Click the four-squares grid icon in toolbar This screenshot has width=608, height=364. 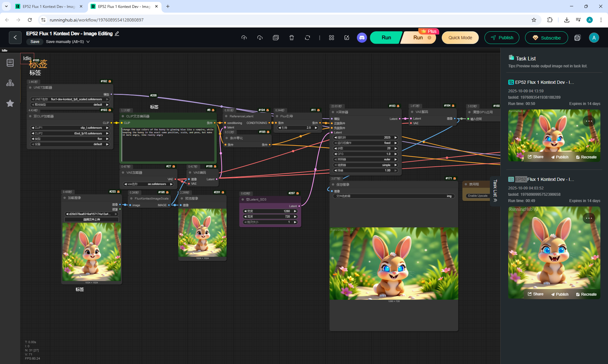pyautogui.click(x=332, y=38)
